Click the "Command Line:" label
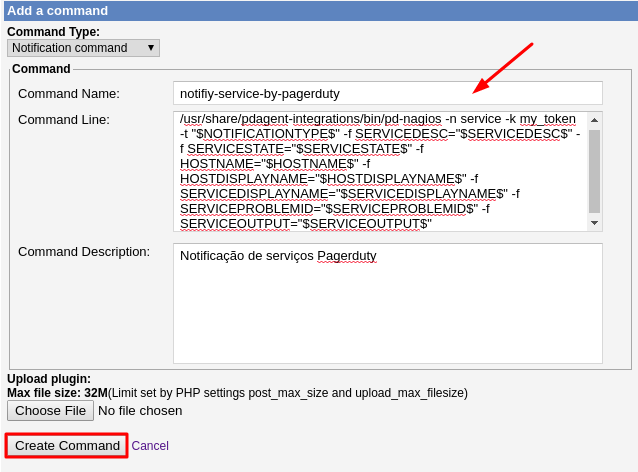The image size is (638, 472). [64, 120]
